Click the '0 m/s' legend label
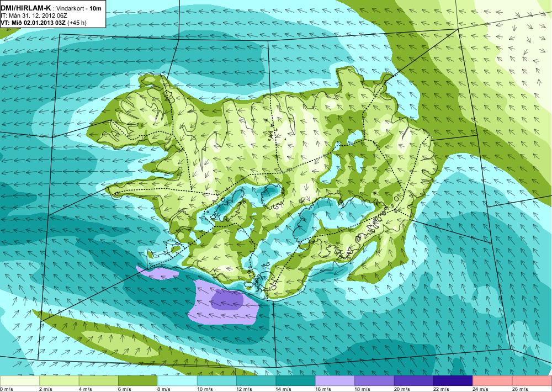This screenshot has height=392, width=552. click(x=6, y=389)
